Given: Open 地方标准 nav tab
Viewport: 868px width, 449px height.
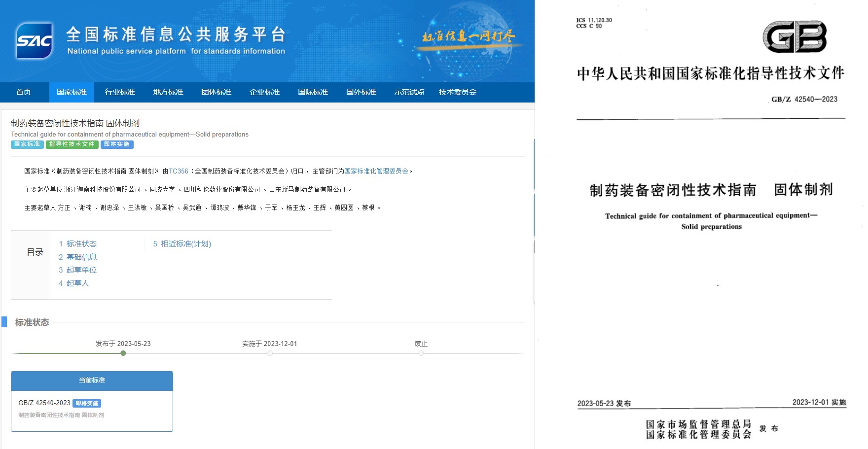Looking at the screenshot, I should pos(168,92).
